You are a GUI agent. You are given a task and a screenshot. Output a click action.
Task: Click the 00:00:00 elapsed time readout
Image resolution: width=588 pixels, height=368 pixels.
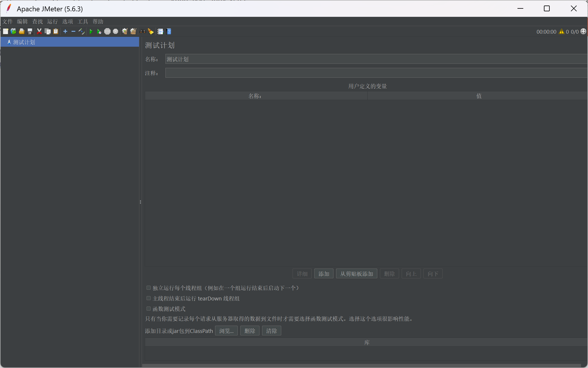546,32
